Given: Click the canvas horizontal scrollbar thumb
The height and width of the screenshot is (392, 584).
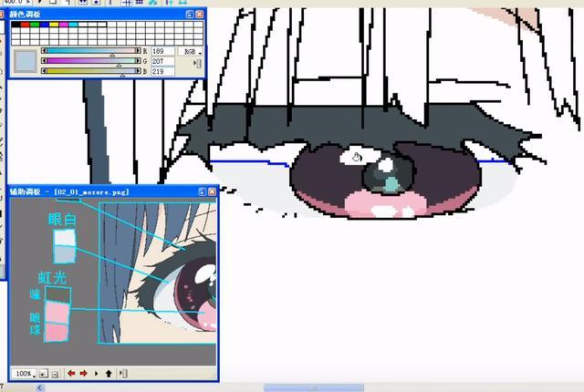Looking at the screenshot, I should (x=314, y=388).
